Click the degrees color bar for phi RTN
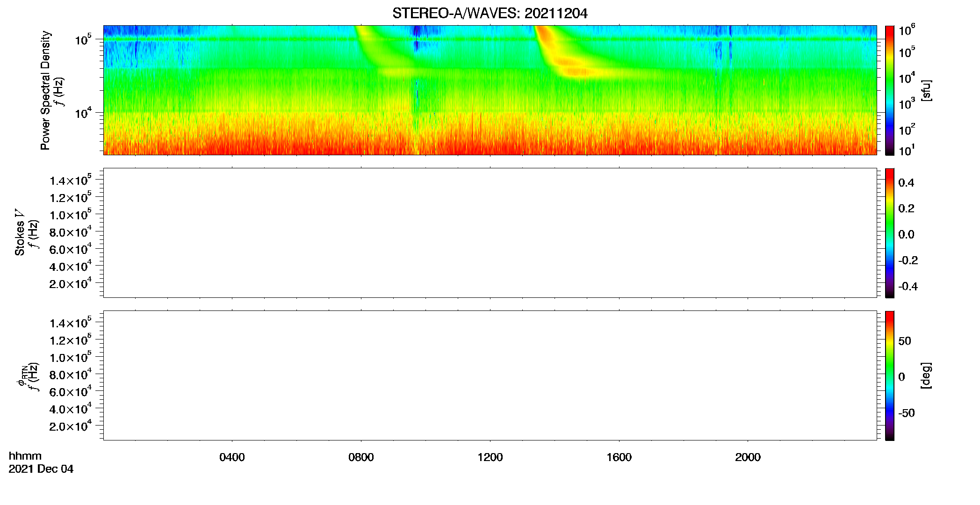Screen dimensions: 980x505 pos(889,375)
